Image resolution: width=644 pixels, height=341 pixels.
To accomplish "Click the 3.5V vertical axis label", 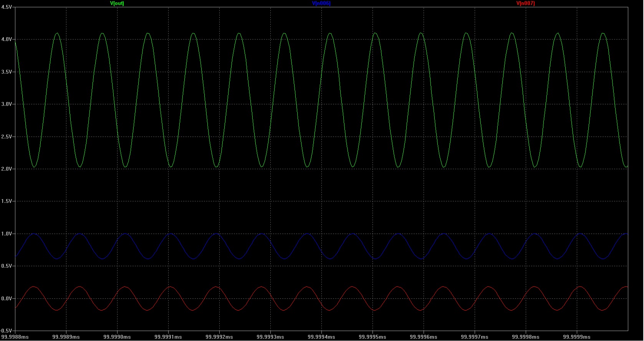I will pyautogui.click(x=7, y=72).
